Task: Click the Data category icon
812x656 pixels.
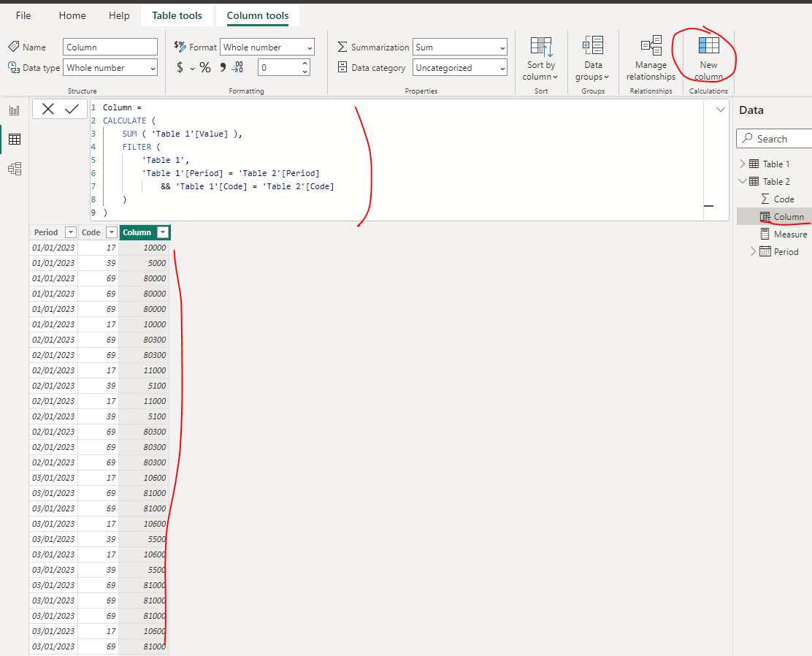Action: (342, 67)
